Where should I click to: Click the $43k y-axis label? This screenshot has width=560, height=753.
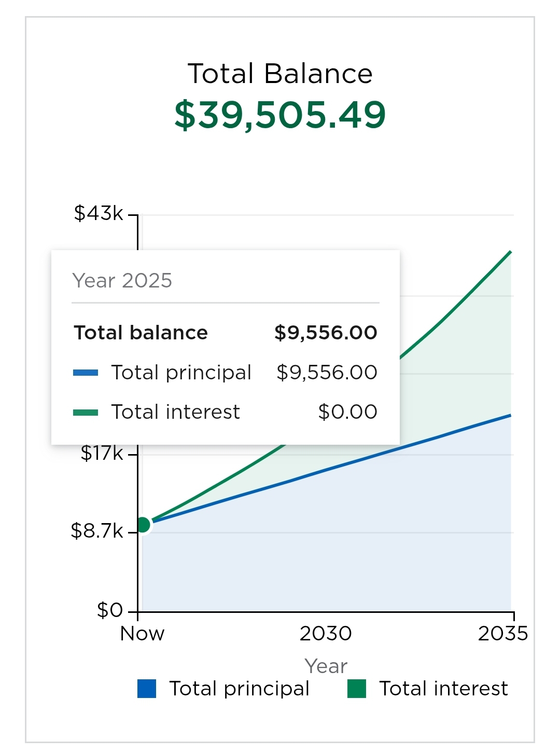99,213
